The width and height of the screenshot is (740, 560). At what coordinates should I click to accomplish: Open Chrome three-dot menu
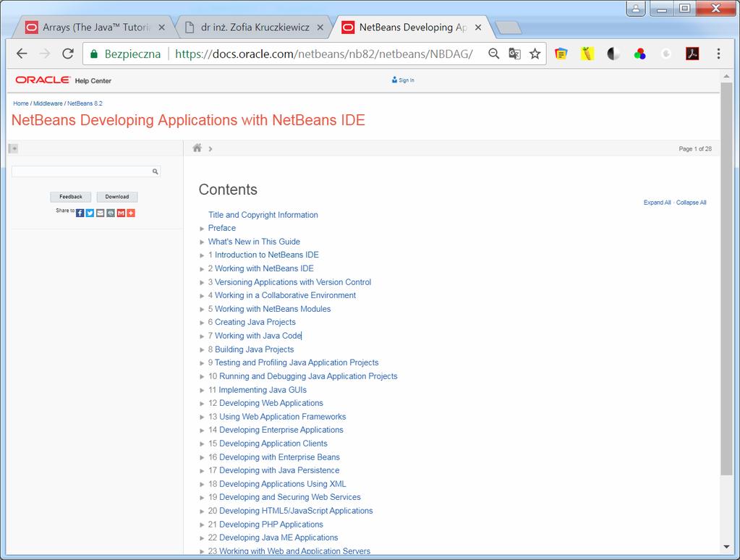pyautogui.click(x=718, y=54)
